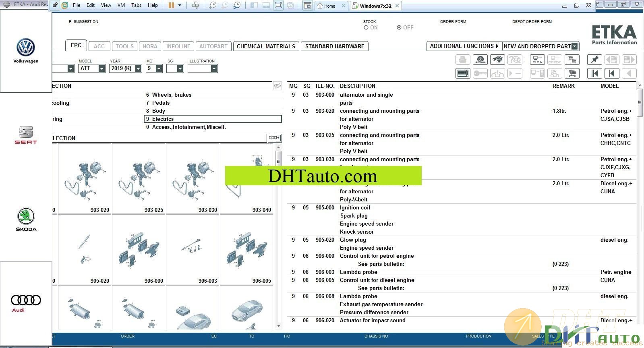644x348 pixels.
Task: Select row 905-020 Glow plug
Action: pyautogui.click(x=461, y=244)
